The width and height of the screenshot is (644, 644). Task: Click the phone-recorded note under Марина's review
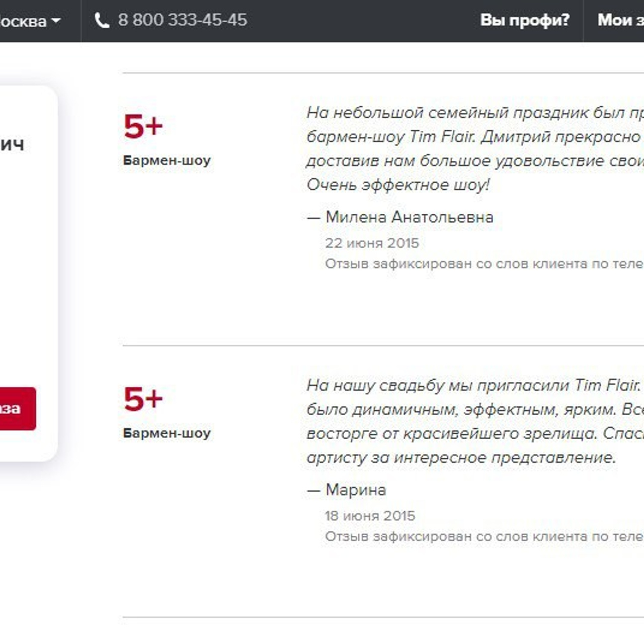point(484,537)
